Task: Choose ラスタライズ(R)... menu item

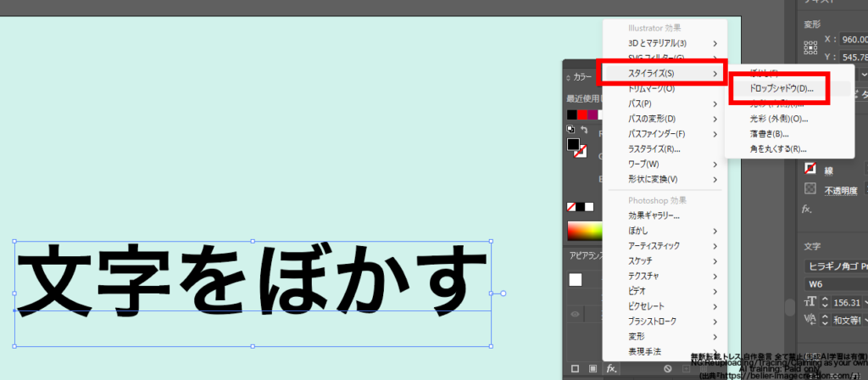Action: tap(665, 148)
